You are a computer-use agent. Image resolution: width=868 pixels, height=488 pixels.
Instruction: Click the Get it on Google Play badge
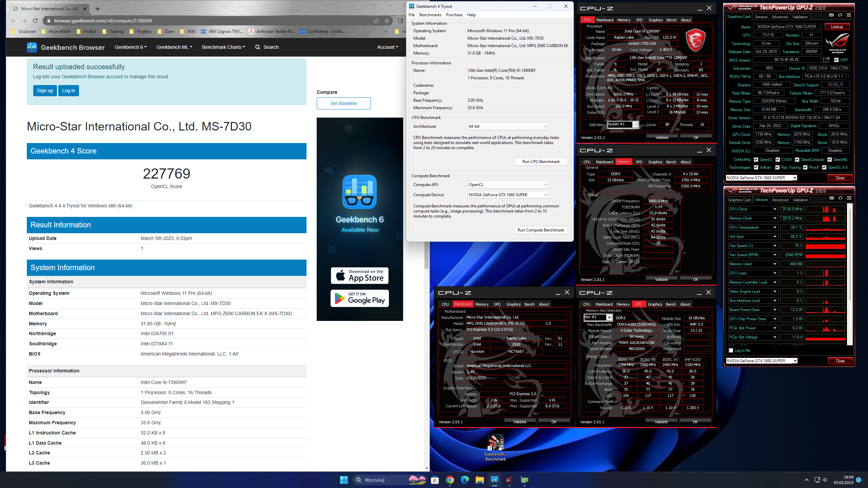360,298
